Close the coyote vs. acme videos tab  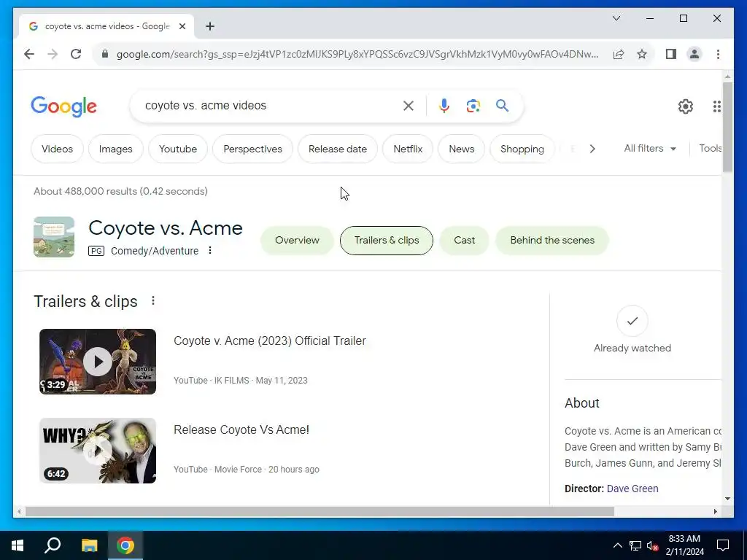tap(182, 26)
